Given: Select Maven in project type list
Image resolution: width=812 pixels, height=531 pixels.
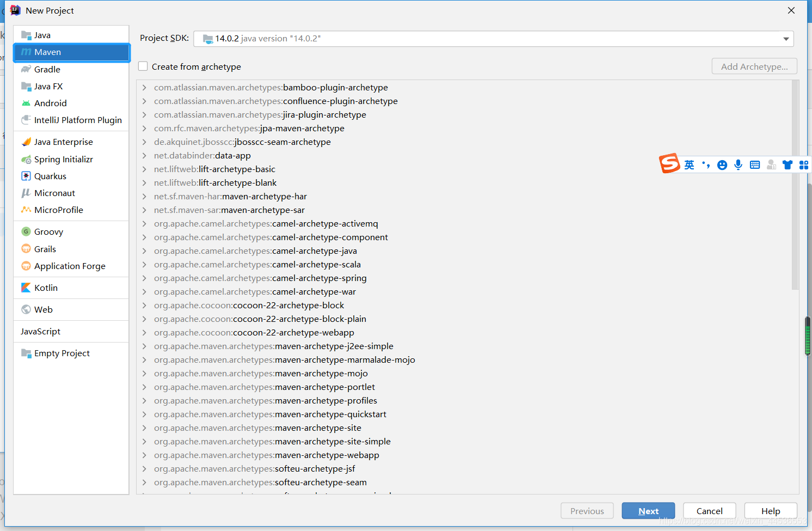Looking at the screenshot, I should (71, 52).
